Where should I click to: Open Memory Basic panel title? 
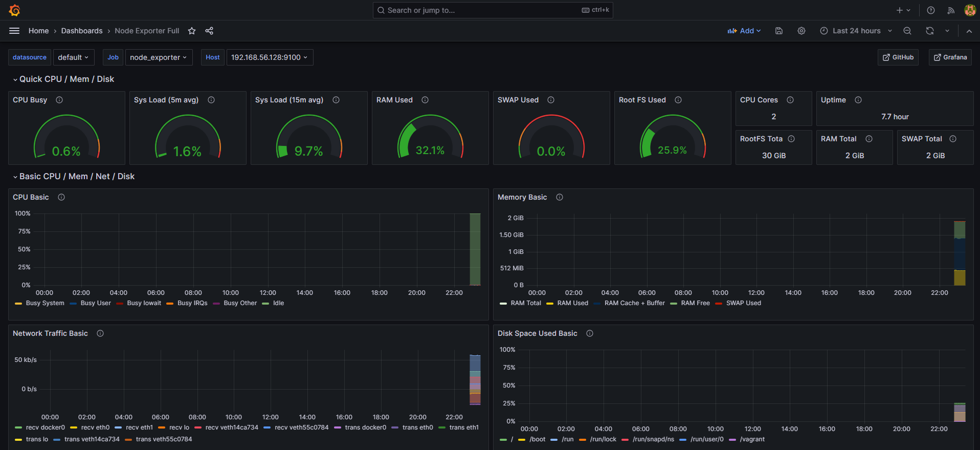(522, 197)
